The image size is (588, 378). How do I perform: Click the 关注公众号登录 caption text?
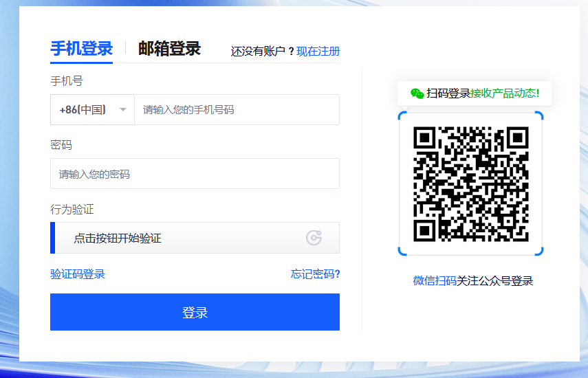pos(495,280)
